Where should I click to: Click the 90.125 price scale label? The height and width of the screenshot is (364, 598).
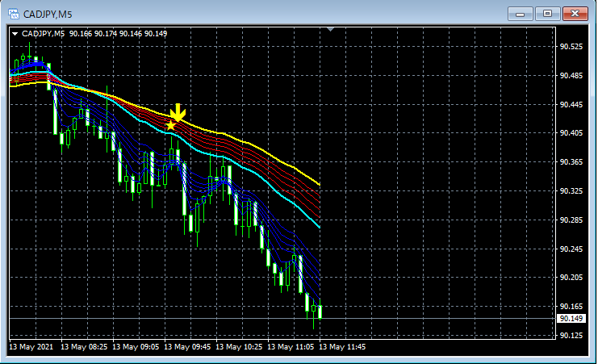coord(571,335)
